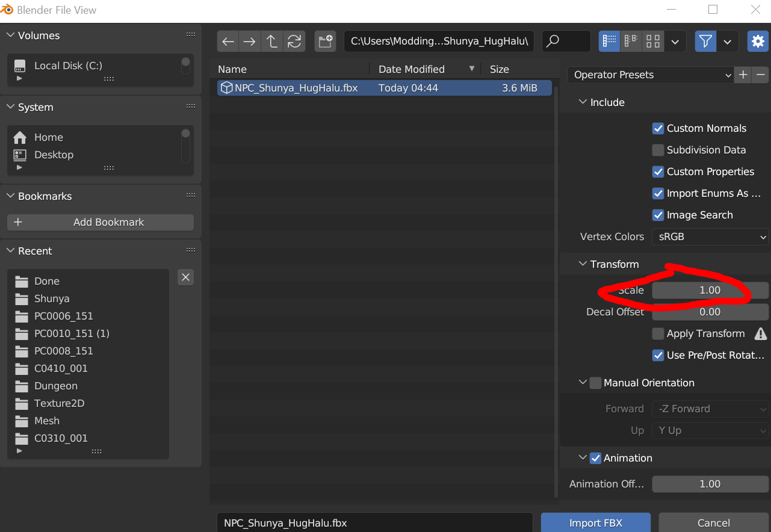Add a new operator preset
Viewport: 771px width, 532px height.
743,75
